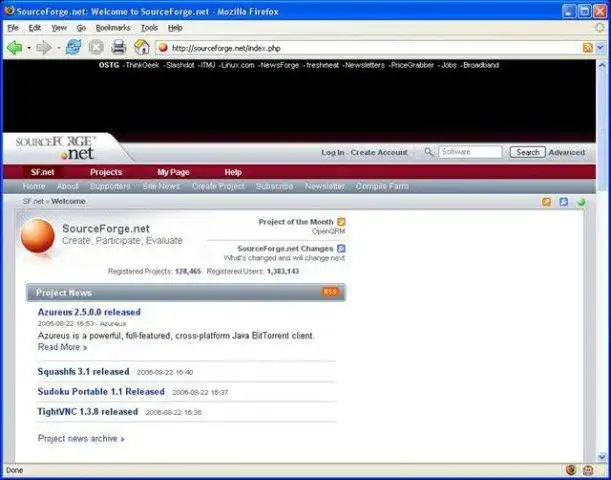This screenshot has height=480, width=611.
Task: Click Read More under Azureus news
Action: point(62,347)
